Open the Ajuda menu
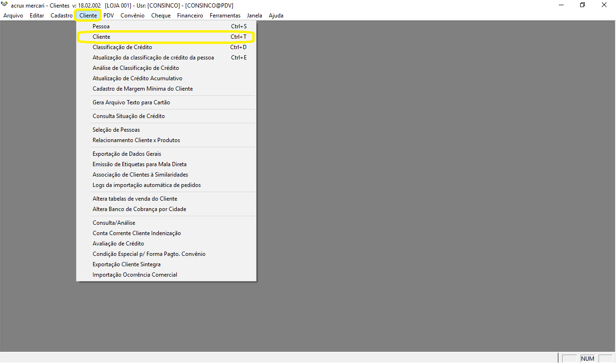This screenshot has width=616, height=364. click(x=276, y=16)
